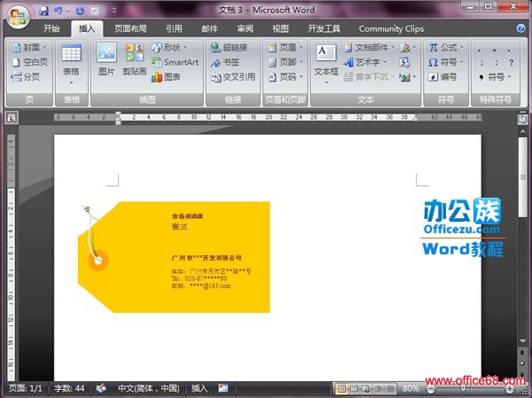Switch to Web Layout view

pos(365,388)
